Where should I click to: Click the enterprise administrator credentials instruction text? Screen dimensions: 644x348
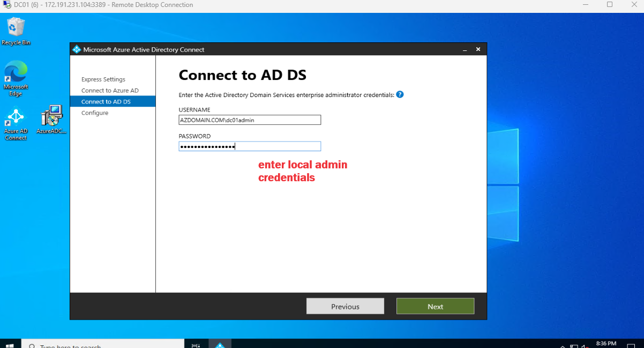pyautogui.click(x=287, y=95)
